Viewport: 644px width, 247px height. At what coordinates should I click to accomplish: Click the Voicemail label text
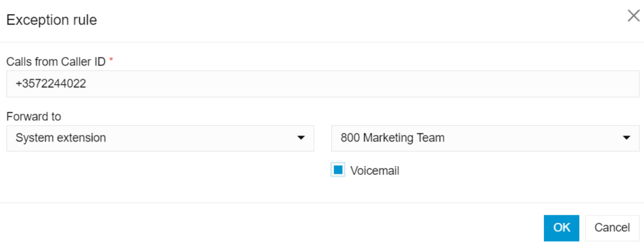[374, 170]
